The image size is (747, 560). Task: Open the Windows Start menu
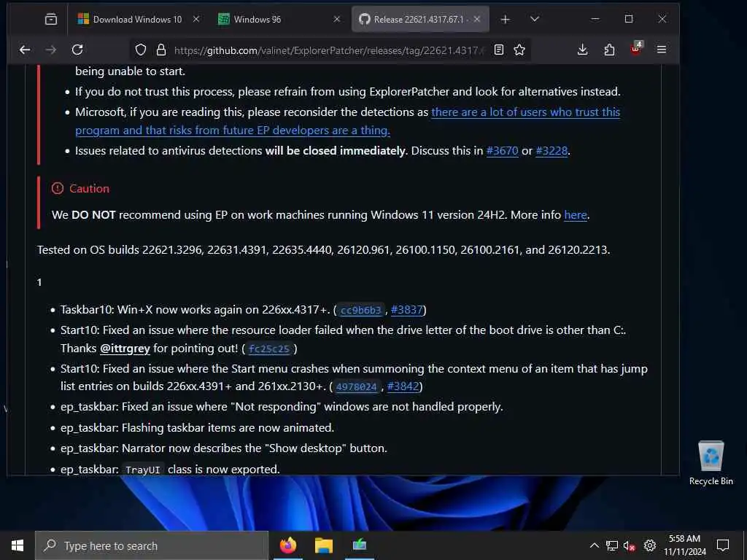[18, 545]
